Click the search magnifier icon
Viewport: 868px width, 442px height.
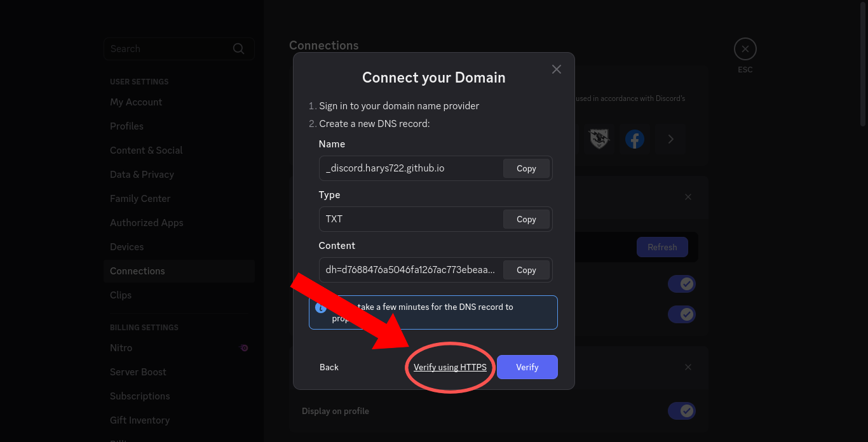(x=239, y=49)
